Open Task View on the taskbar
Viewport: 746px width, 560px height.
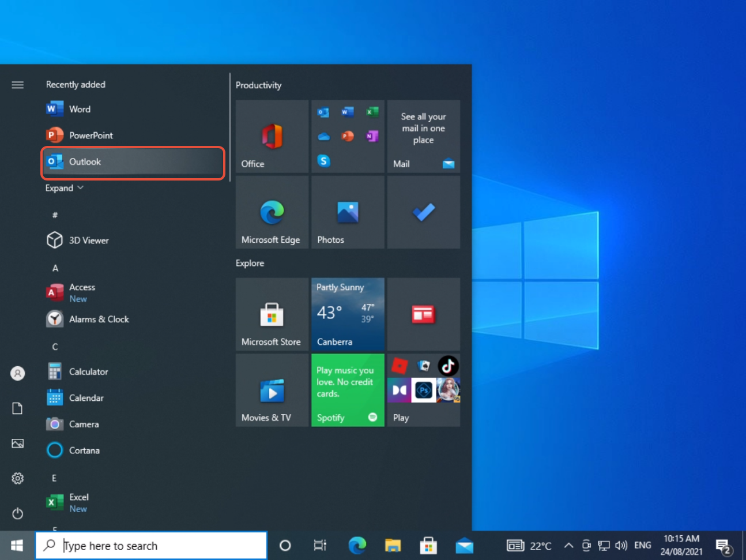point(320,546)
